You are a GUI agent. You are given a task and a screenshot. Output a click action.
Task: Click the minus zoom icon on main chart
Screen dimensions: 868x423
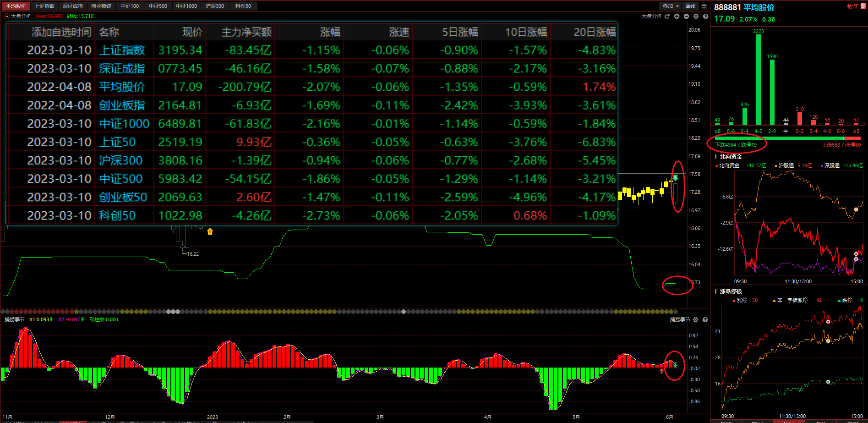pos(686,16)
